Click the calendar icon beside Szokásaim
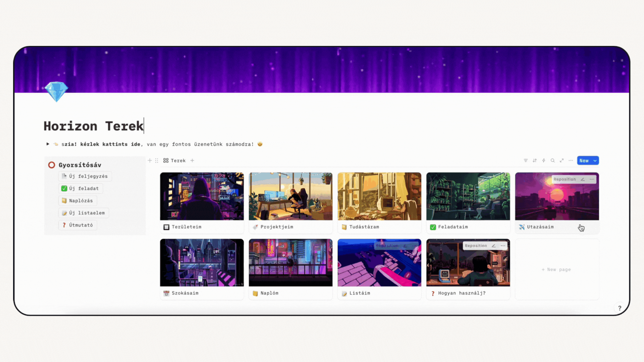Image resolution: width=644 pixels, height=362 pixels. [x=166, y=293]
